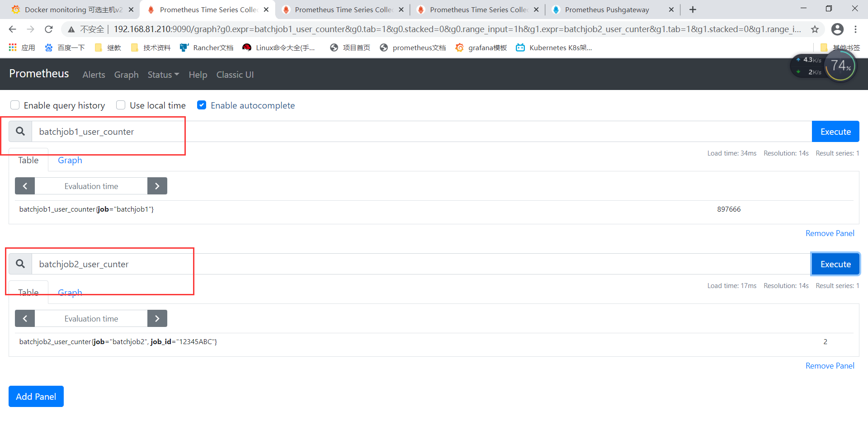Open the Prometheus Pushgateway browser tab
This screenshot has width=868, height=421.
[x=606, y=9]
